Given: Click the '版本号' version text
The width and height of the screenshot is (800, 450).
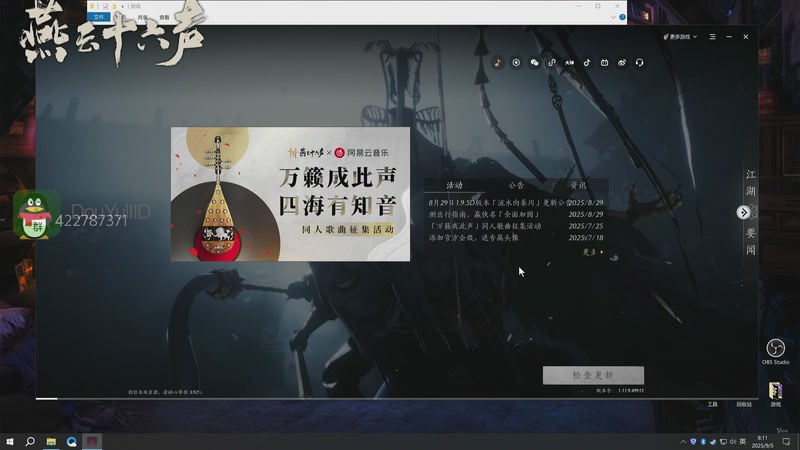Looking at the screenshot, I should click(620, 391).
